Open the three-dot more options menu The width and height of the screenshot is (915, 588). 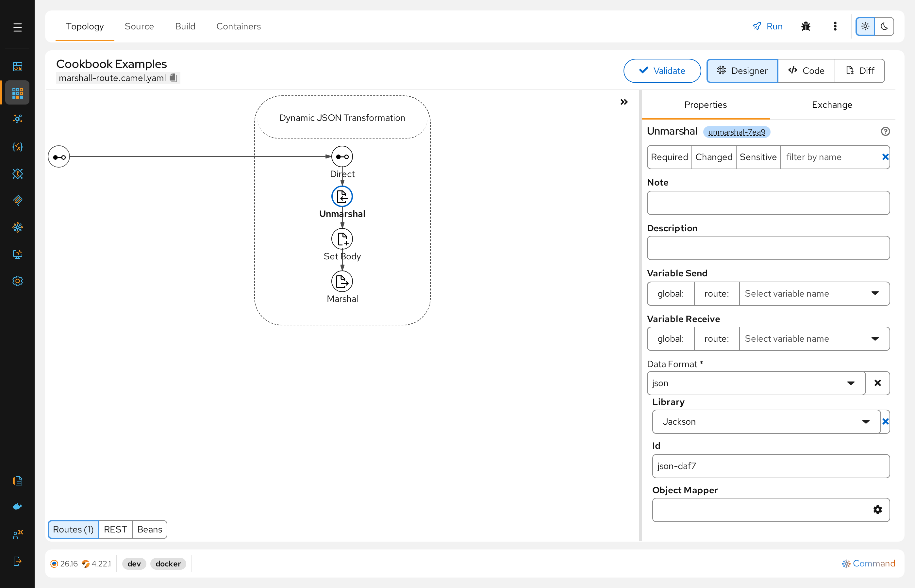(x=835, y=26)
